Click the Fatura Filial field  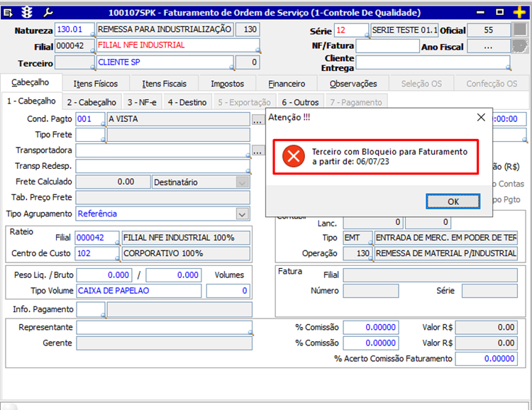(x=431, y=275)
